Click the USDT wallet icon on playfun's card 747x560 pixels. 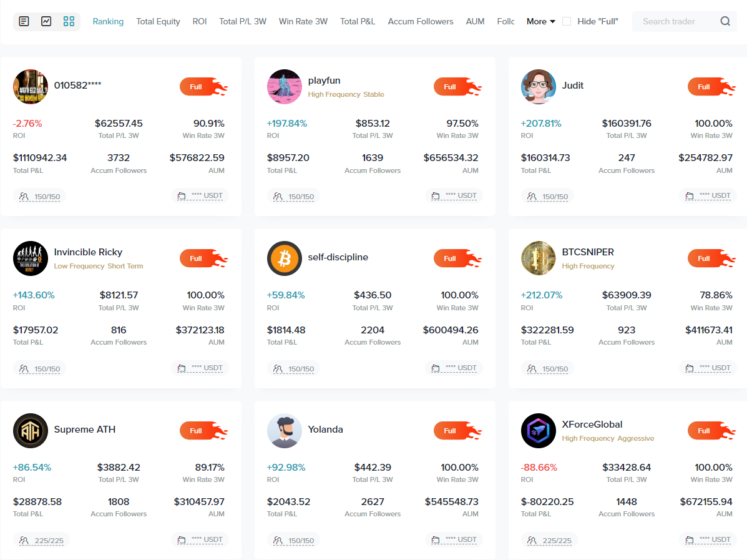(x=437, y=195)
